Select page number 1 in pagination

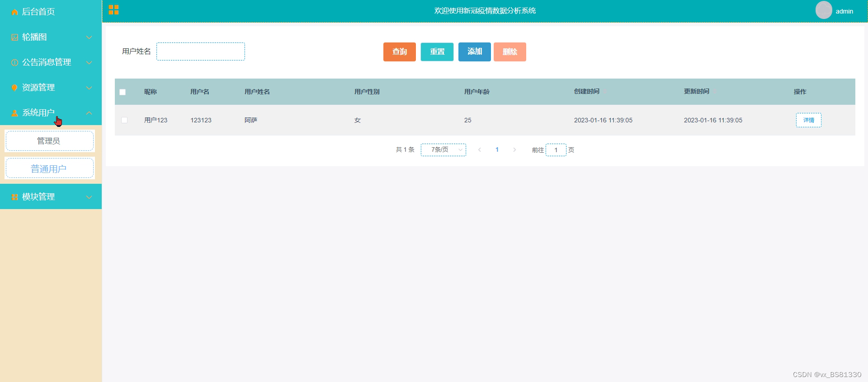point(497,150)
